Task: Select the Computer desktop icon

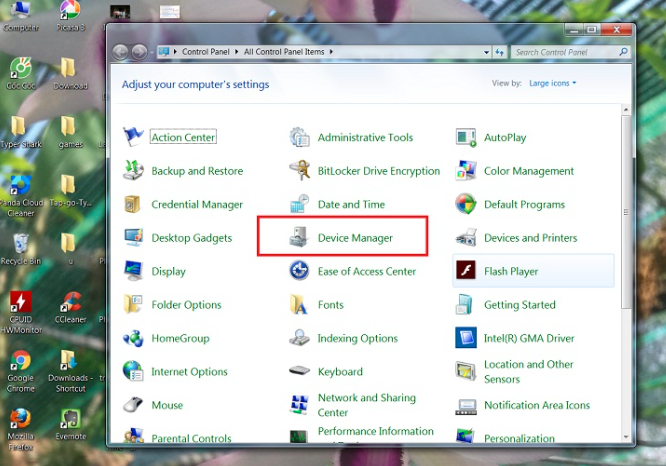Action: point(20,16)
